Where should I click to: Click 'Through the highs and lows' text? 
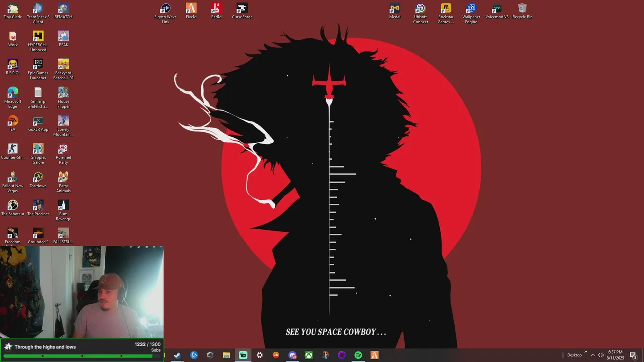coord(45,347)
